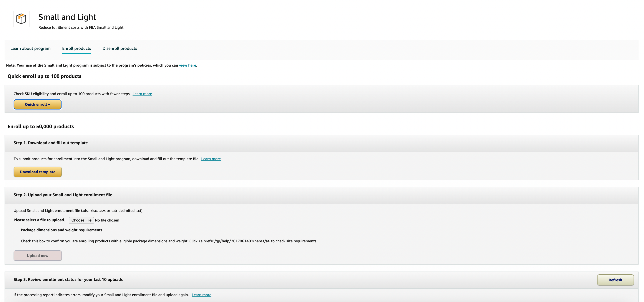
Task: Click the Small and Light page title
Action: [x=67, y=17]
